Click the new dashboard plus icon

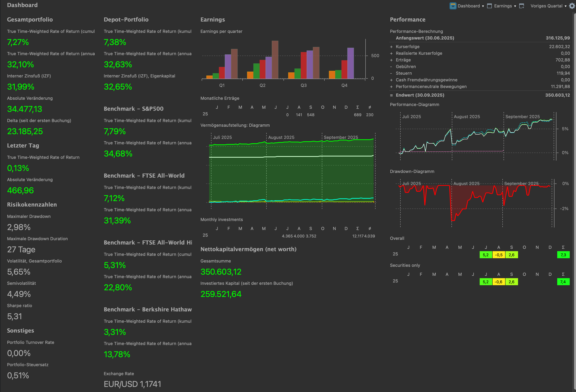(x=522, y=6)
